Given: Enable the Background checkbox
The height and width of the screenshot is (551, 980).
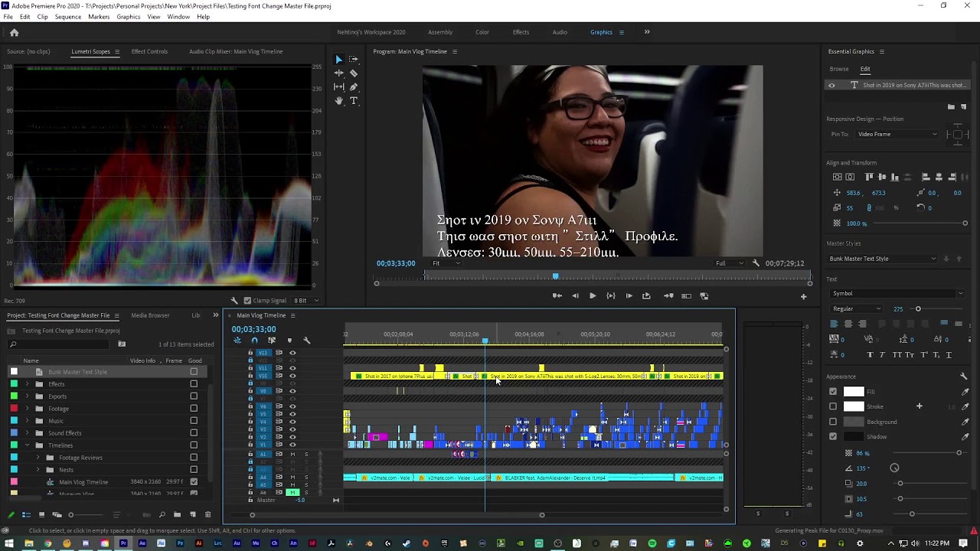Looking at the screenshot, I should coord(833,422).
